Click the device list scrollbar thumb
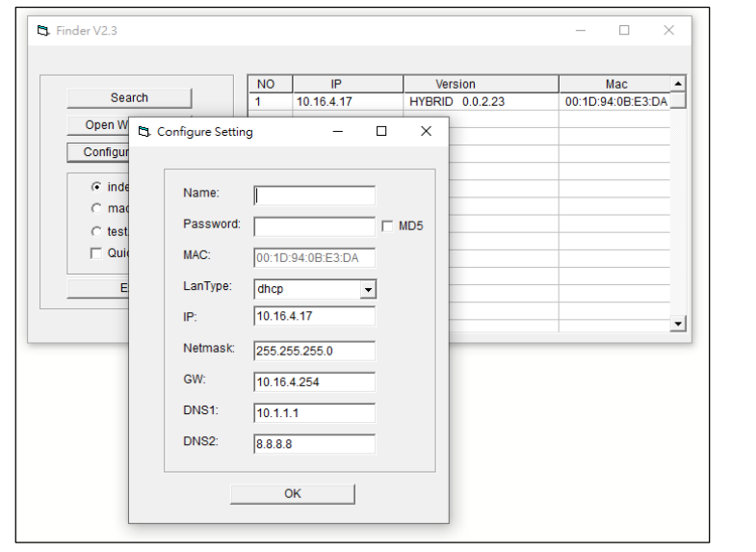Viewport: 756px width, 552px height. tap(678, 100)
